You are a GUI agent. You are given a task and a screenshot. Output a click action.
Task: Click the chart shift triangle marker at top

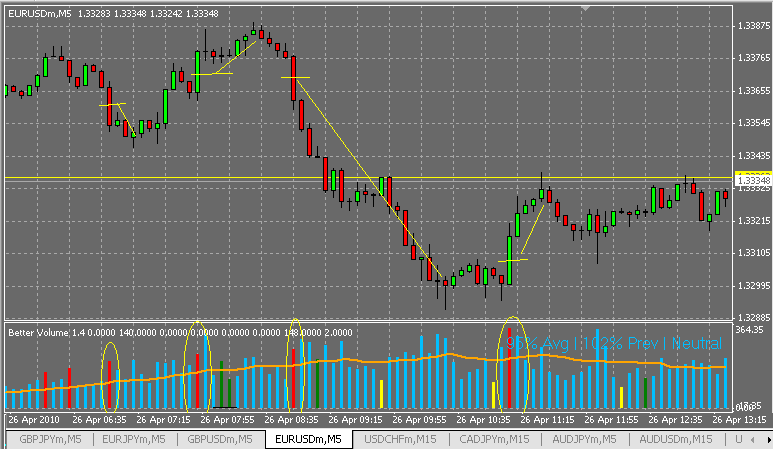[x=585, y=8]
